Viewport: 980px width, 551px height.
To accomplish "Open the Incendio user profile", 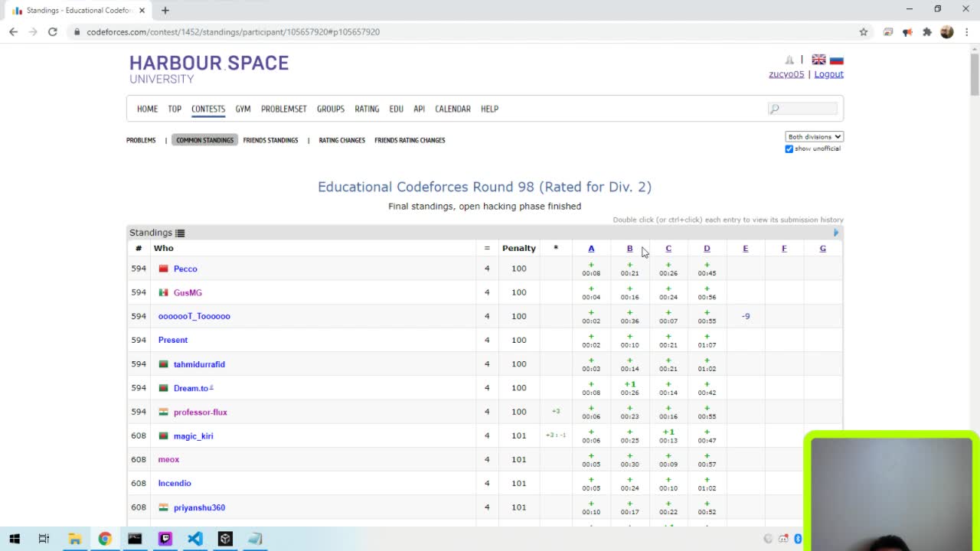I will (175, 484).
